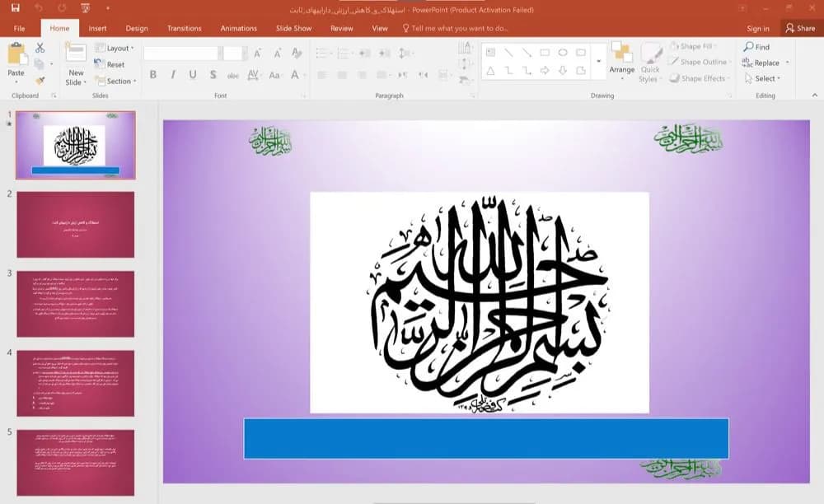Open the Layout dropdown
Screen dimensions: 824x504
tap(114, 48)
